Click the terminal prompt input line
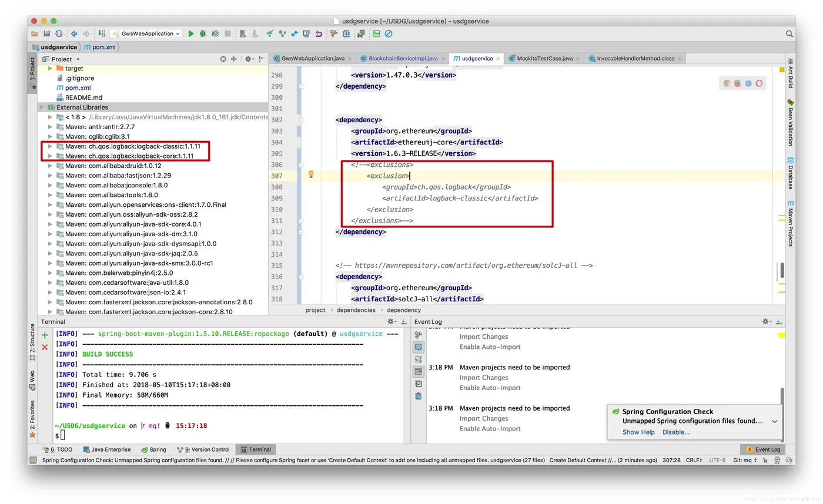The width and height of the screenshot is (823, 504). pyautogui.click(x=229, y=435)
